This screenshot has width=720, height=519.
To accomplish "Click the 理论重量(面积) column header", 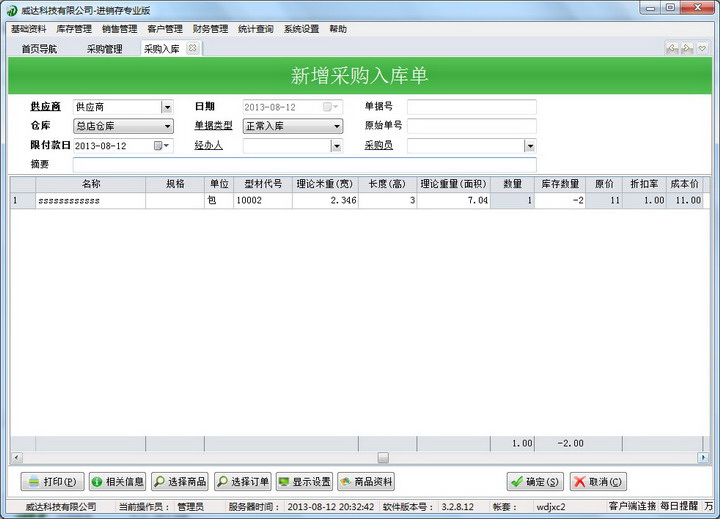I will pos(454,184).
